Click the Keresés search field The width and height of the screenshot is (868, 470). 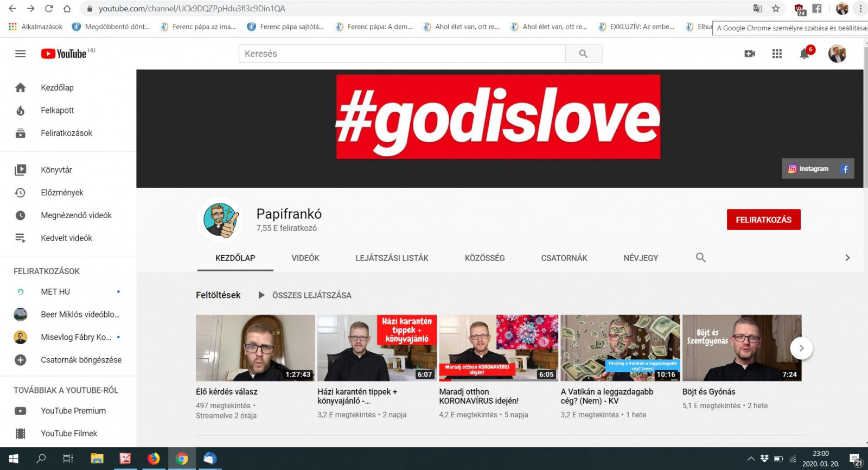(x=401, y=54)
